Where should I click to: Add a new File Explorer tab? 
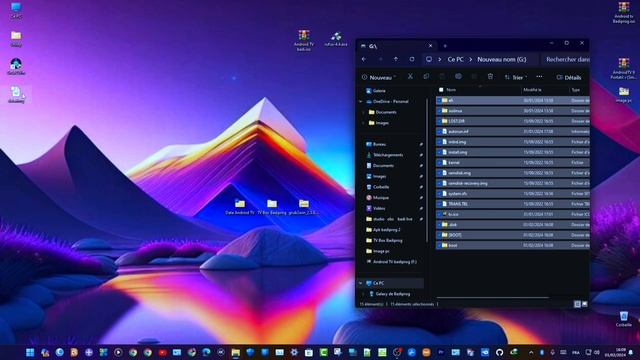445,46
